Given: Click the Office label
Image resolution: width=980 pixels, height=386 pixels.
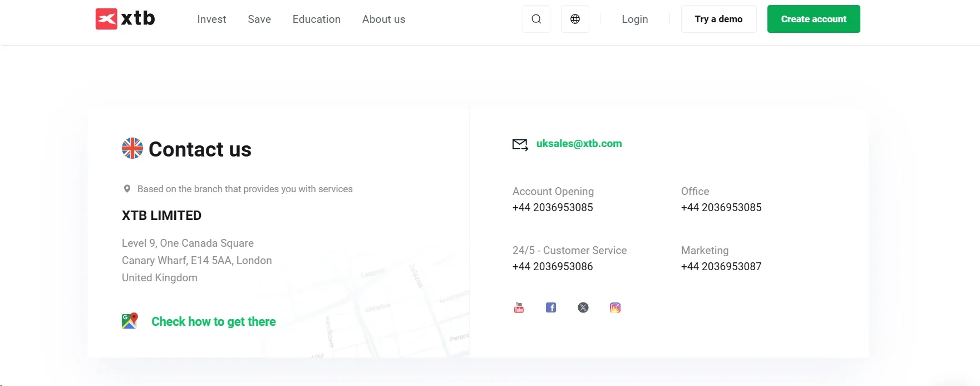Looking at the screenshot, I should [x=695, y=191].
